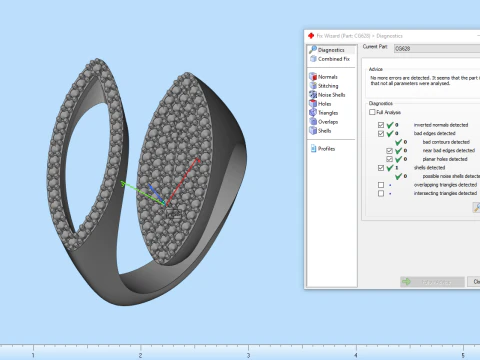Enable intersecting triangles detected checkbox
The image size is (480, 360).
point(381,193)
